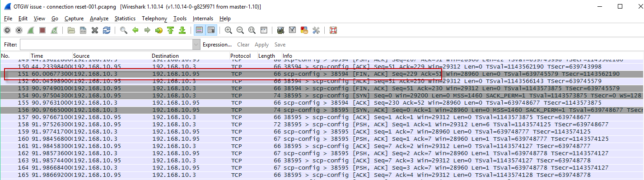Sort by the Length column header
Viewport: 644px width, 180px height.
point(270,56)
